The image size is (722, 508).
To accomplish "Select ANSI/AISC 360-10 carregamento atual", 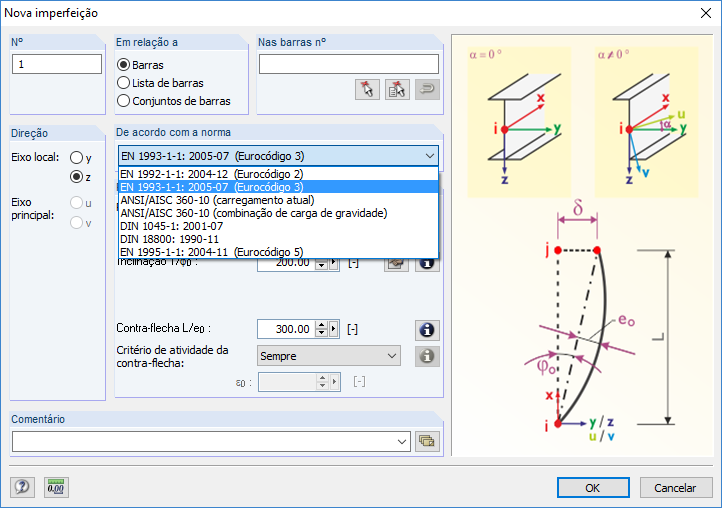I will pyautogui.click(x=278, y=200).
